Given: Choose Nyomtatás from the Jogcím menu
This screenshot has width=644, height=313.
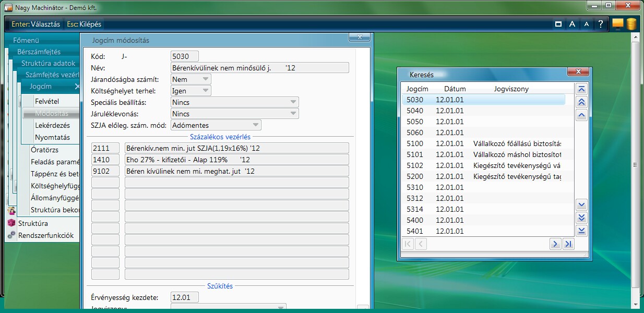Looking at the screenshot, I should (52, 138).
